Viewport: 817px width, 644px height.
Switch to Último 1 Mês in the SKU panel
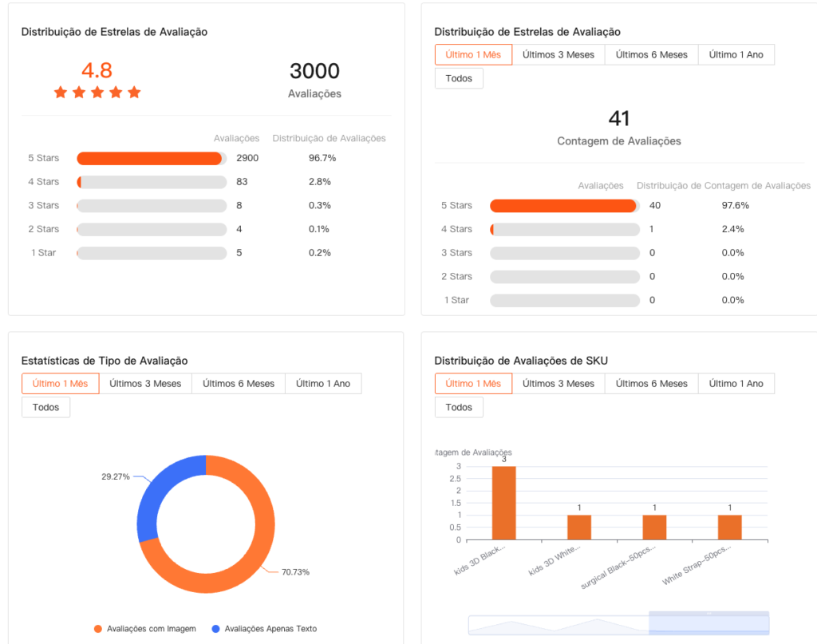point(473,384)
